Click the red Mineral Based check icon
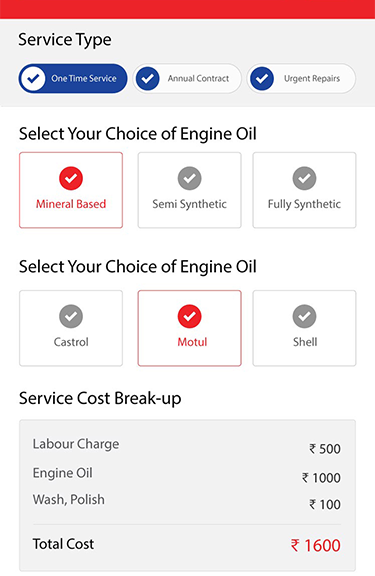The width and height of the screenshot is (375, 576). 71,178
